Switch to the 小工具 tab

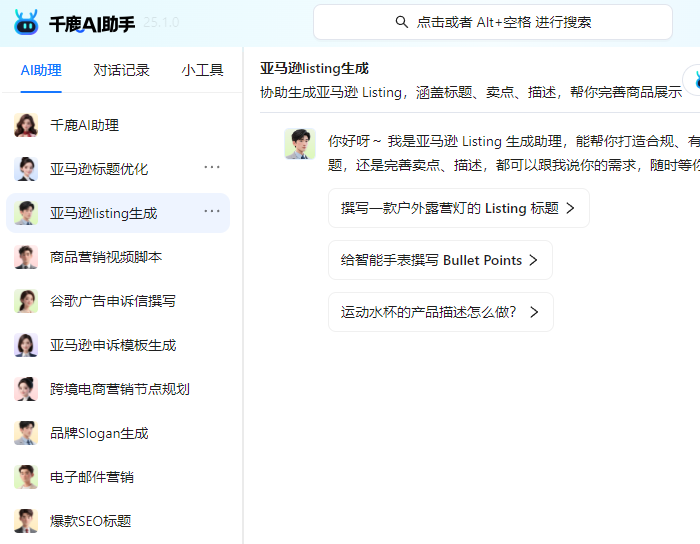(x=202, y=70)
